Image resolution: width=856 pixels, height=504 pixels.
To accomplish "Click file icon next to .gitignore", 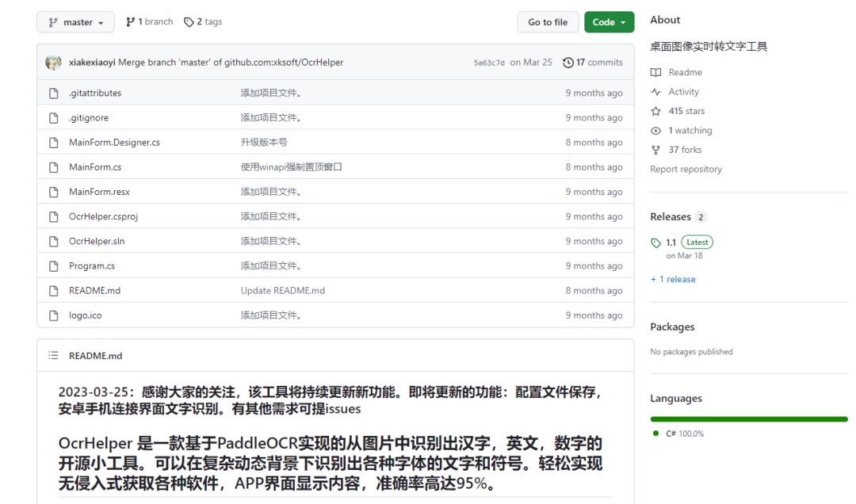I will tap(54, 117).
